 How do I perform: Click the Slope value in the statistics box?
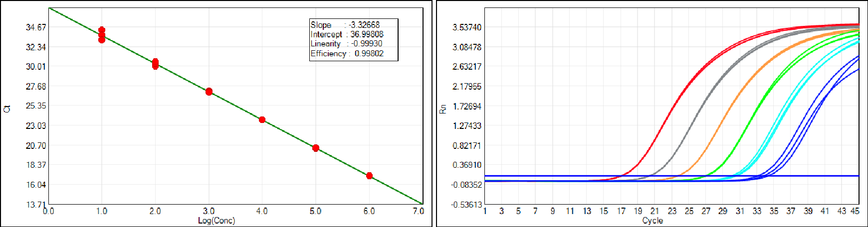364,25
